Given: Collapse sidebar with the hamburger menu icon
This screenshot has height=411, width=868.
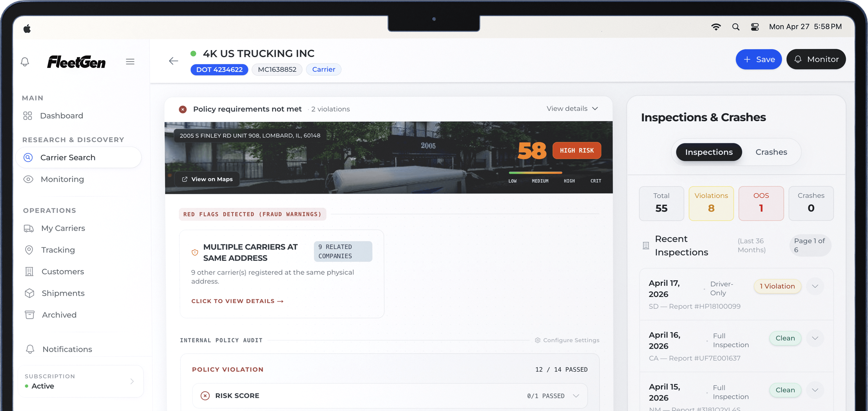Looking at the screenshot, I should click(130, 62).
